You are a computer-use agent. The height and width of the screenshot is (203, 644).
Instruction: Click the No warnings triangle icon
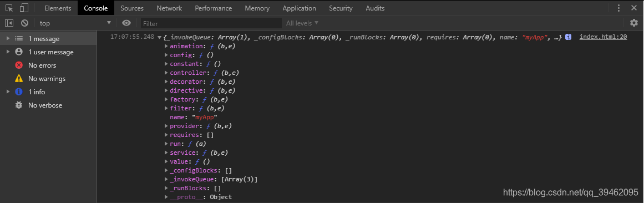19,79
